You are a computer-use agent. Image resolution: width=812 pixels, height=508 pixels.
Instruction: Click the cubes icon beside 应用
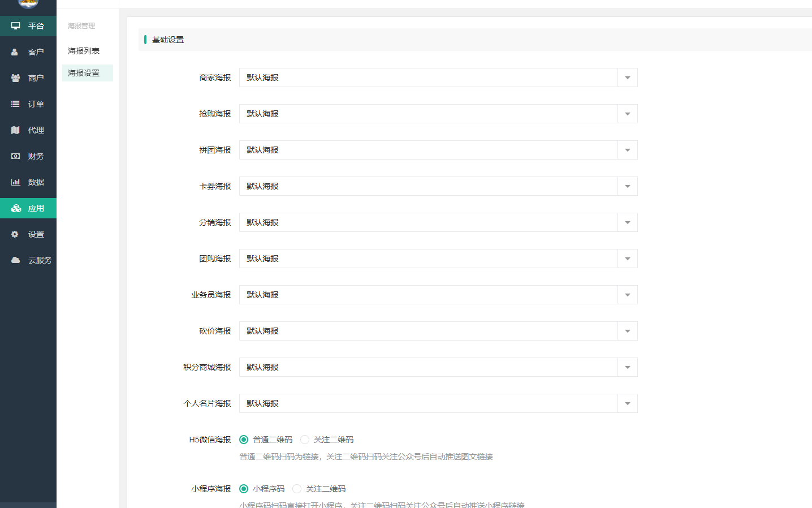(16, 208)
